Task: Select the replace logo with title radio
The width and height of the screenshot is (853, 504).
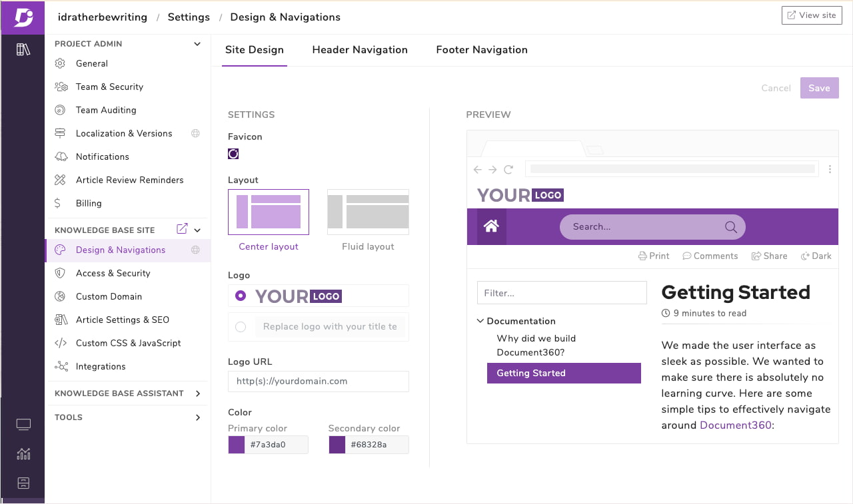Action: pyautogui.click(x=241, y=326)
